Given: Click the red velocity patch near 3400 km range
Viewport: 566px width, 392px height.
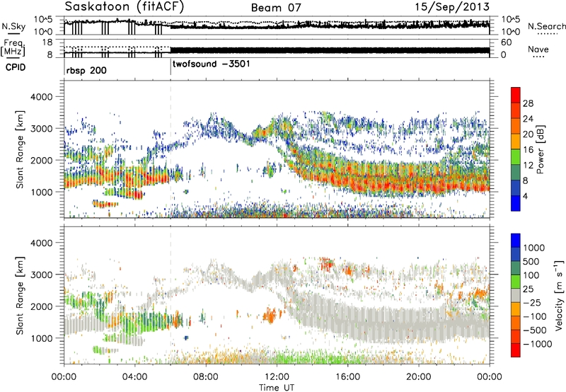Looking at the screenshot, I should [x=327, y=265].
